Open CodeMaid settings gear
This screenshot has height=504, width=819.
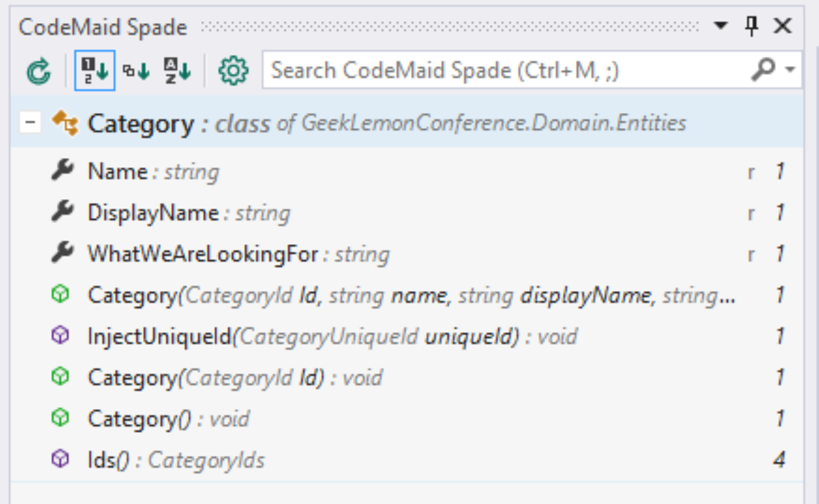pos(233,71)
